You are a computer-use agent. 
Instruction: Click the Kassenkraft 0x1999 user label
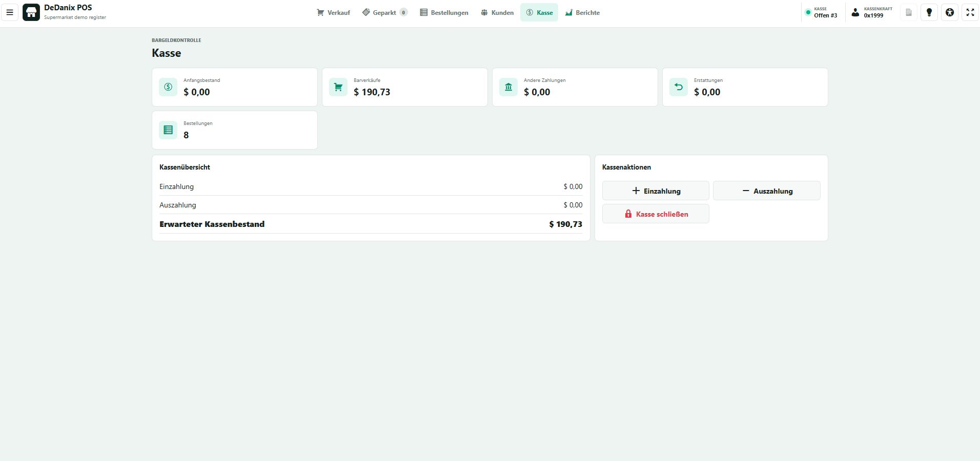pyautogui.click(x=878, y=12)
